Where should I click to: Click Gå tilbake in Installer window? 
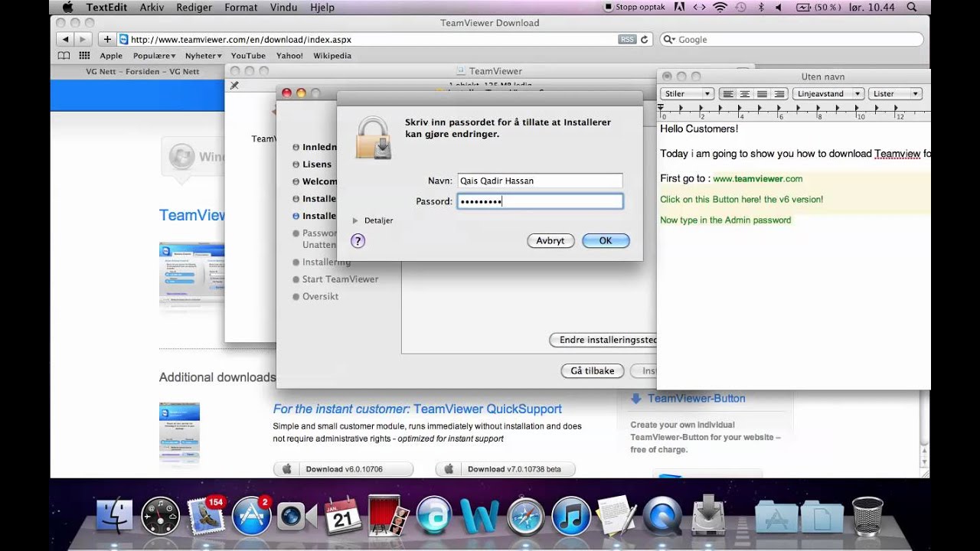pos(593,370)
